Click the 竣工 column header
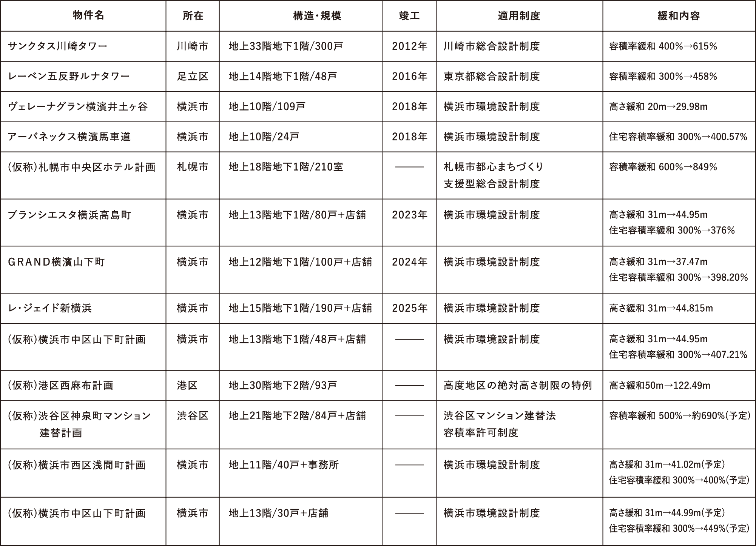The image size is (756, 546). [x=409, y=15]
